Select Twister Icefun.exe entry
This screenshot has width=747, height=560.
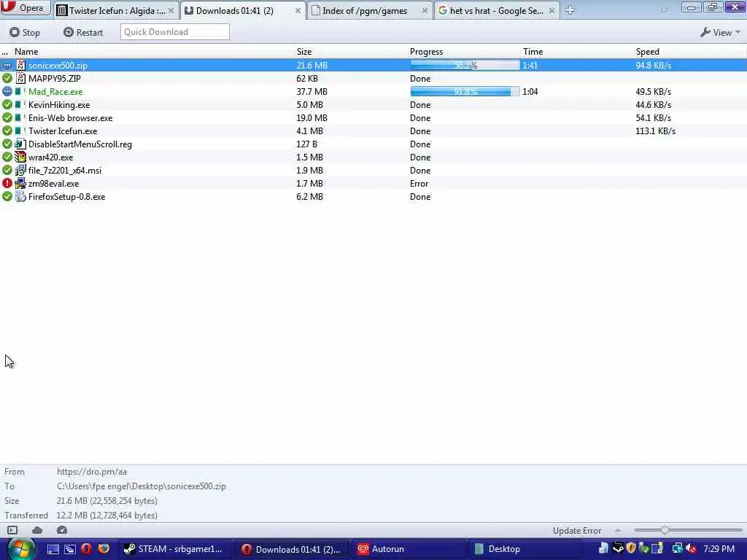(373, 131)
